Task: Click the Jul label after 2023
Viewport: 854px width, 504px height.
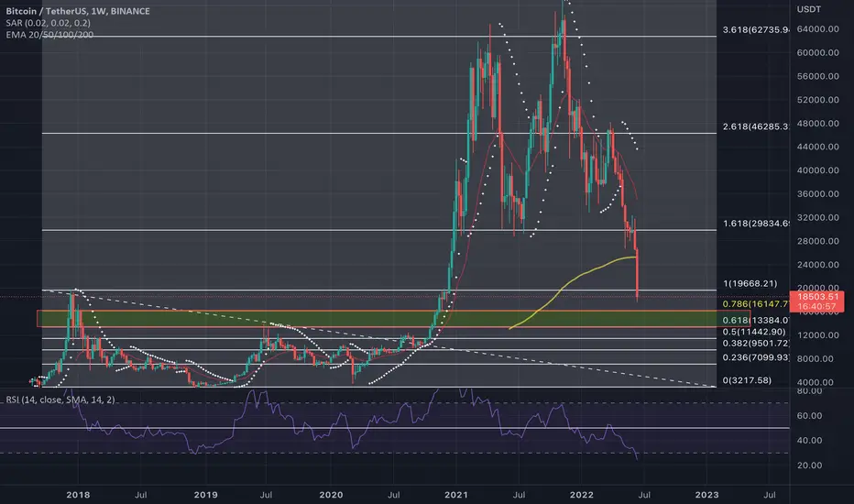Action: tap(769, 495)
